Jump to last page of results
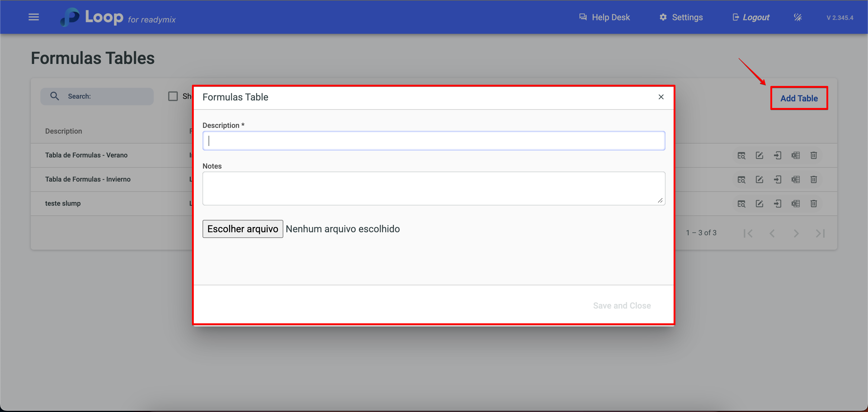Image resolution: width=868 pixels, height=412 pixels. pyautogui.click(x=820, y=233)
